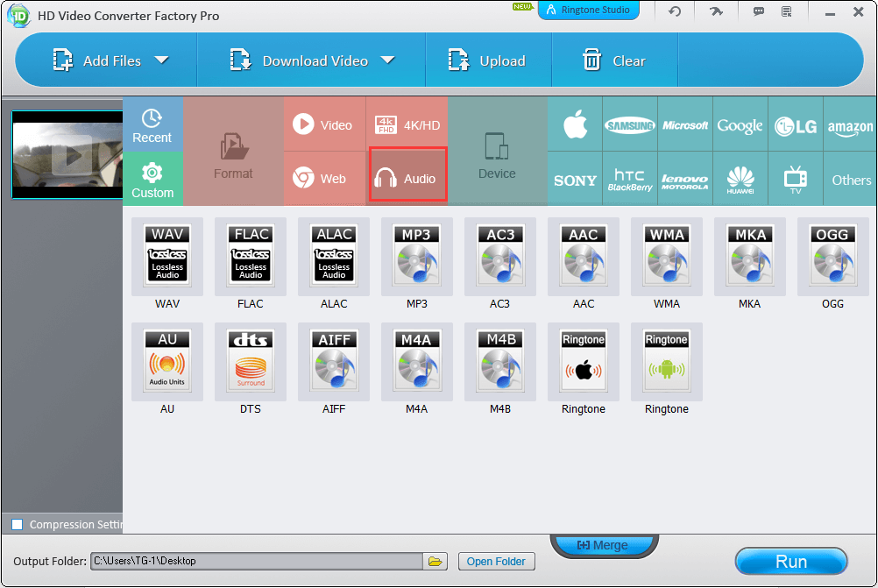Open the 4K/HD format category
878x588 pixels.
click(x=407, y=125)
